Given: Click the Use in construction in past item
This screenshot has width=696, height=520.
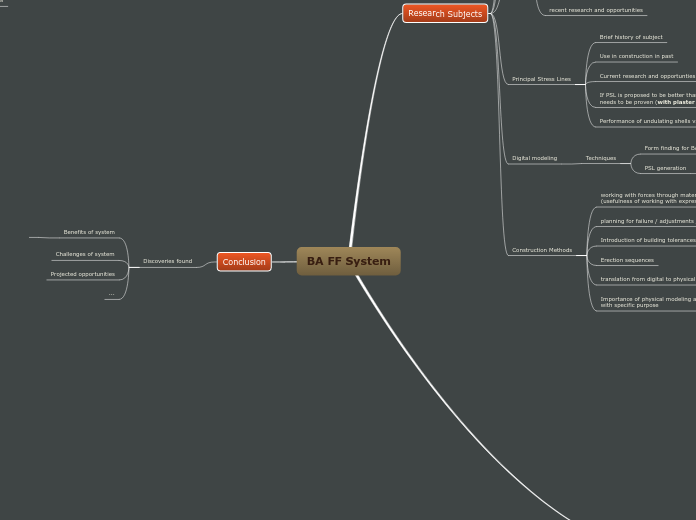Looking at the screenshot, I should coord(636,56).
